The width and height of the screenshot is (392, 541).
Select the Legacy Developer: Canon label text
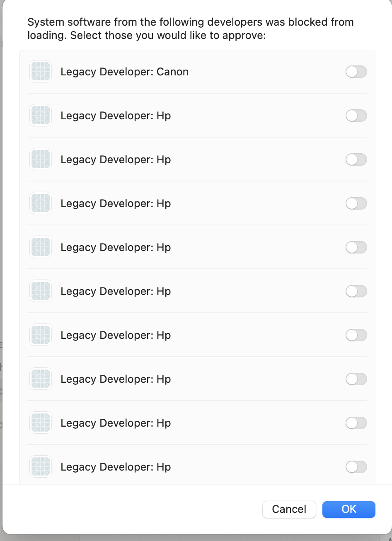125,72
